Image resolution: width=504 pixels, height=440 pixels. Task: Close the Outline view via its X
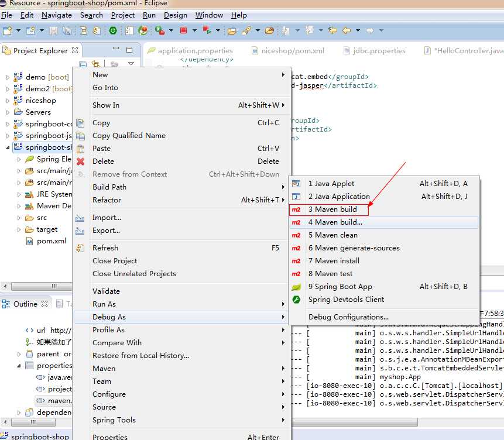click(44, 304)
